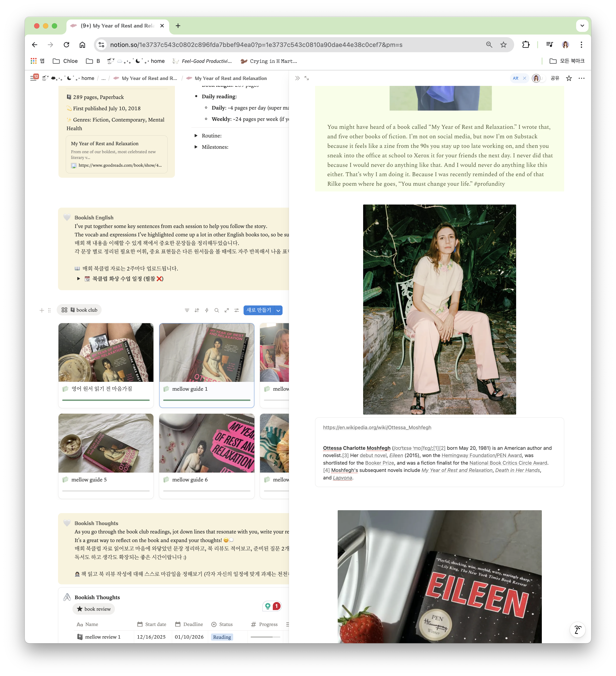Expand the Routine toggle
Image resolution: width=616 pixels, height=676 pixels.
coord(196,136)
